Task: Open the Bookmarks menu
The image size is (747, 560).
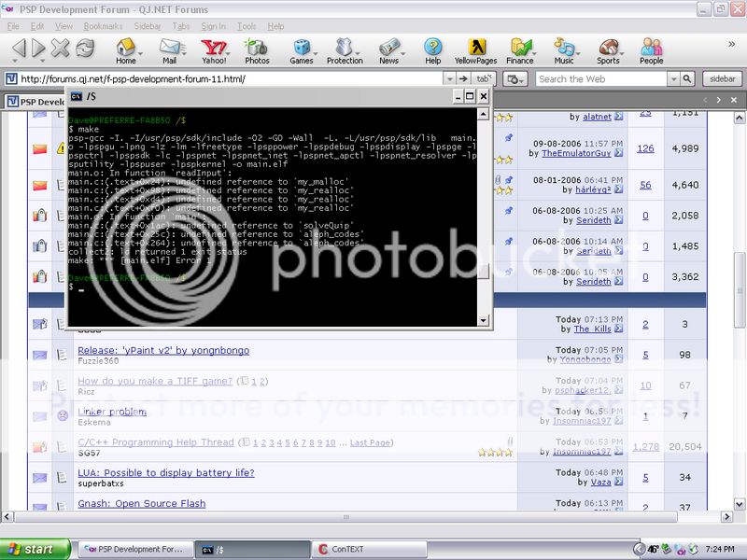Action: tap(103, 26)
